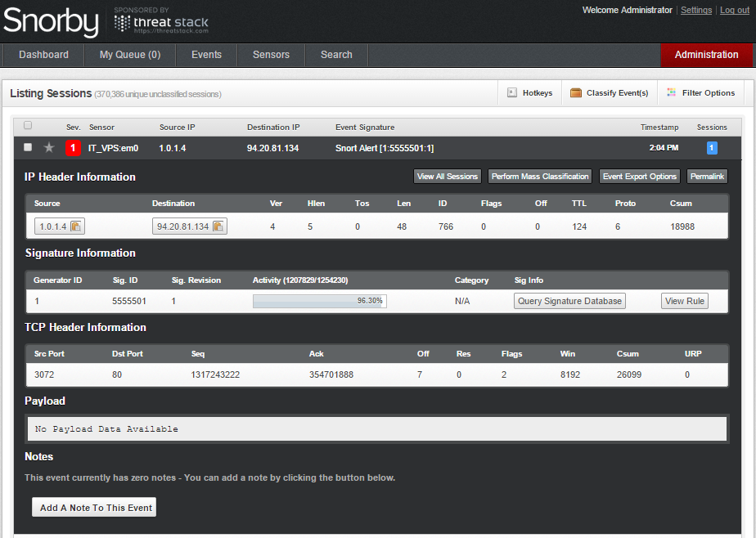Click the TTL value 124

[x=579, y=226]
